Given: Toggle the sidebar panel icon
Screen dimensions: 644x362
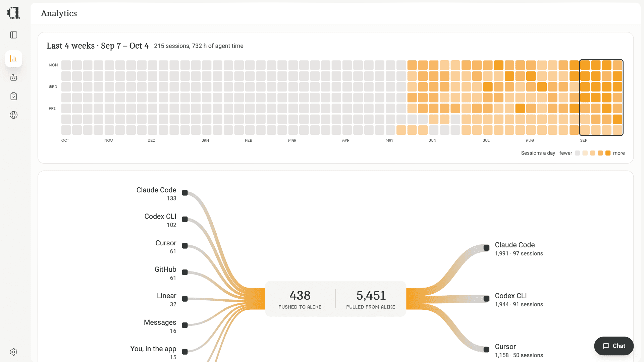Looking at the screenshot, I should point(13,35).
